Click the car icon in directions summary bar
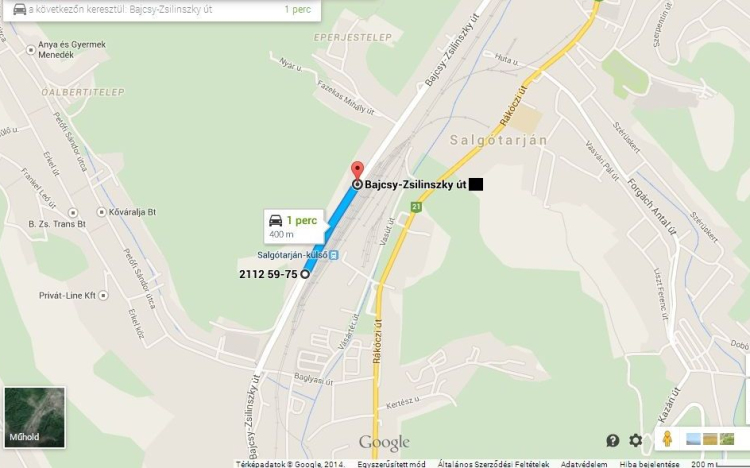Viewport: 750px width, 468px height. coord(20,9)
